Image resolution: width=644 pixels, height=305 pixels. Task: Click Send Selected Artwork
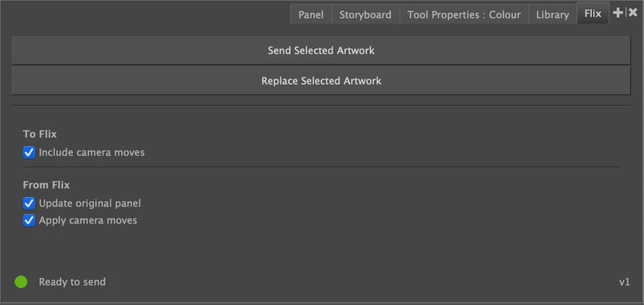(321, 50)
